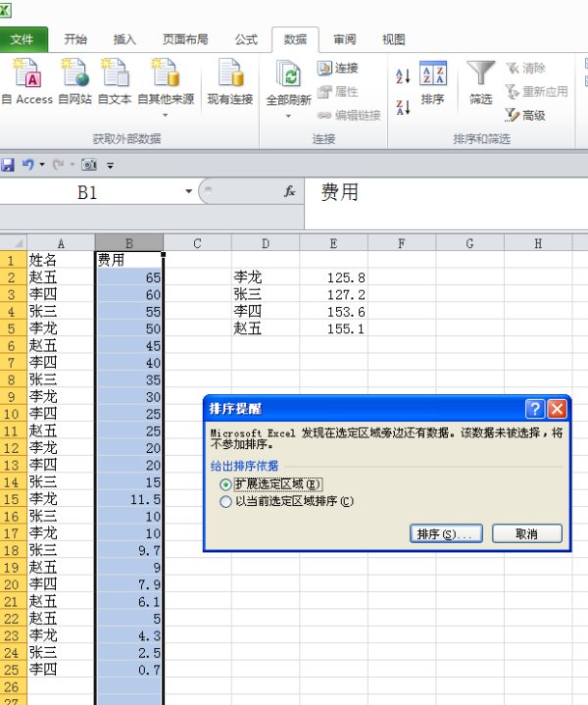Click the fx insert function button
Viewport: 588px width, 705px height.
tap(290, 191)
